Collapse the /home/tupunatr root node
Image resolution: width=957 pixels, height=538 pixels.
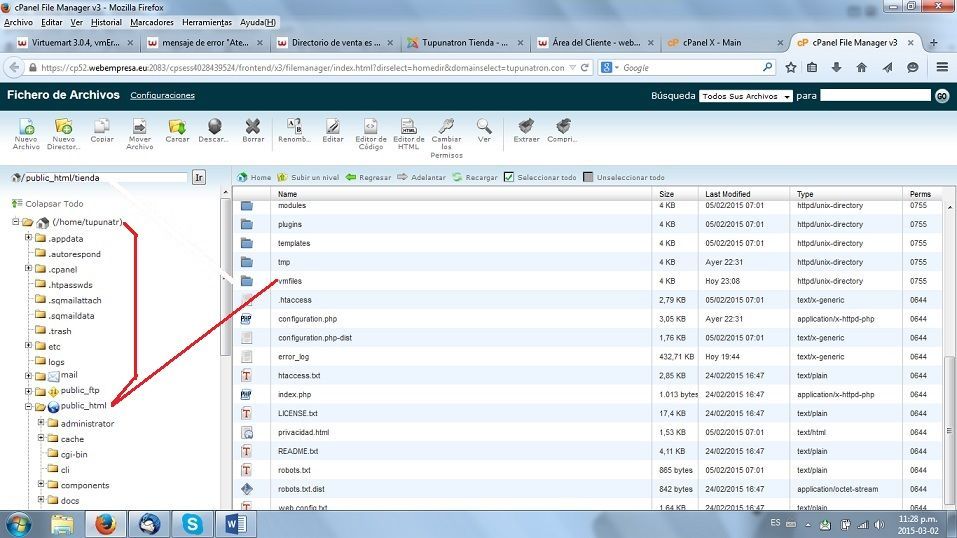coord(15,222)
